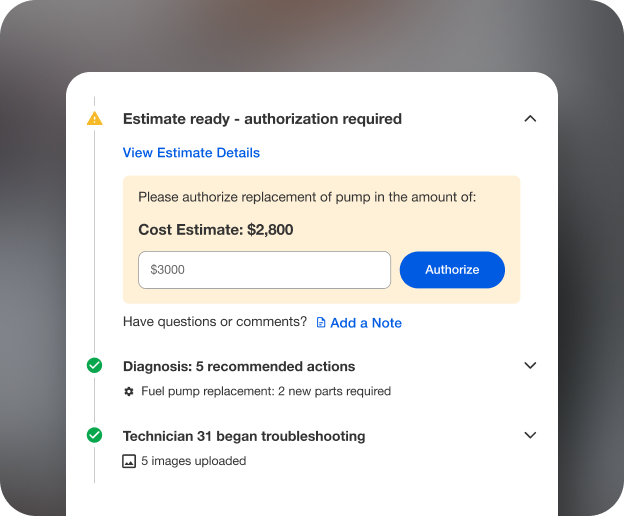
Task: Click the Cost Estimate: $2,800 text
Action: tap(216, 230)
